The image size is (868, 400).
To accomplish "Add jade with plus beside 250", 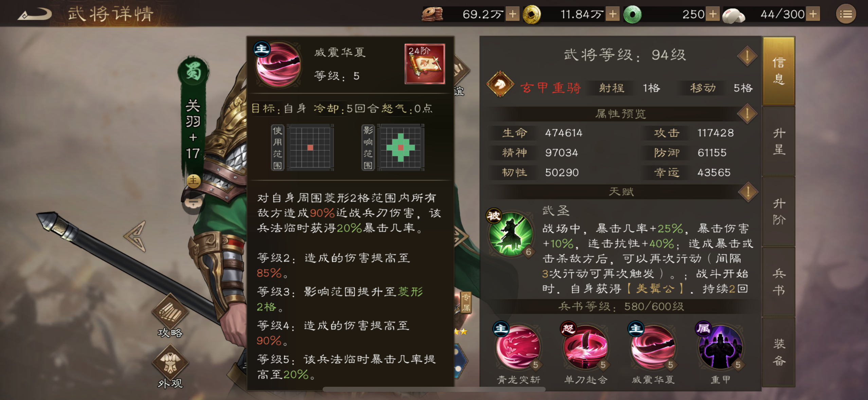I will 713,14.
